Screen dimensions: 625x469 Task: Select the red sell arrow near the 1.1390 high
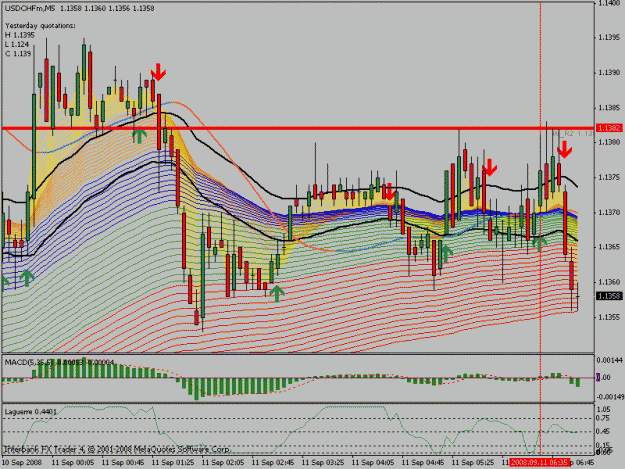click(x=158, y=72)
